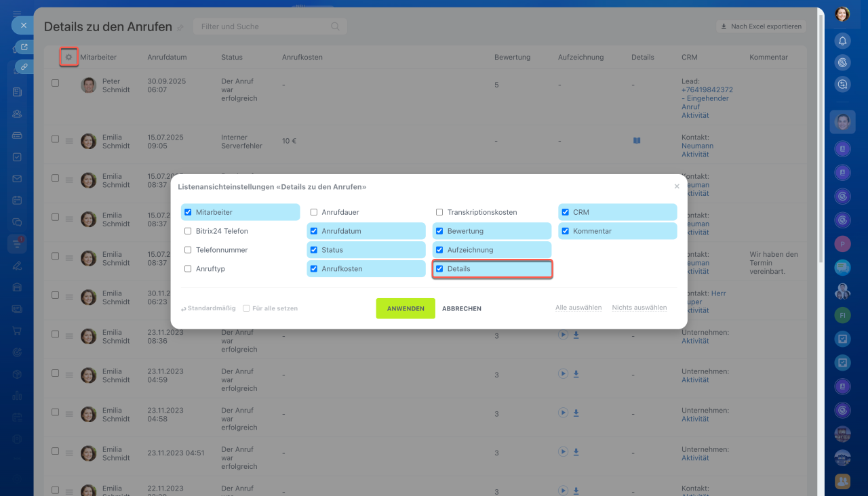The width and height of the screenshot is (868, 496).
Task: Play the 23.11.2023 08:36 call recording
Action: pyautogui.click(x=563, y=335)
